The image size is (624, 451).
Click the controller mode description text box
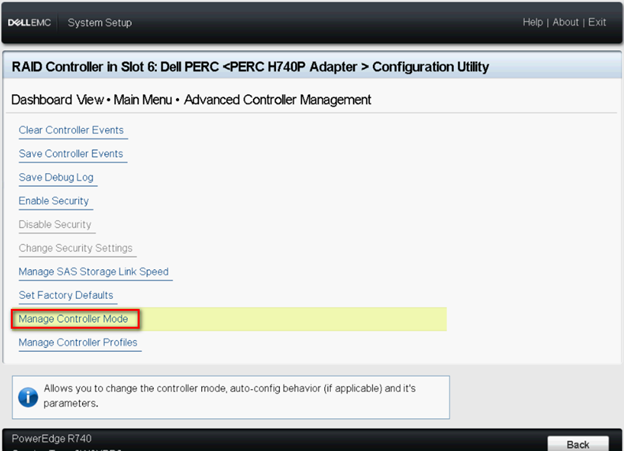231,397
